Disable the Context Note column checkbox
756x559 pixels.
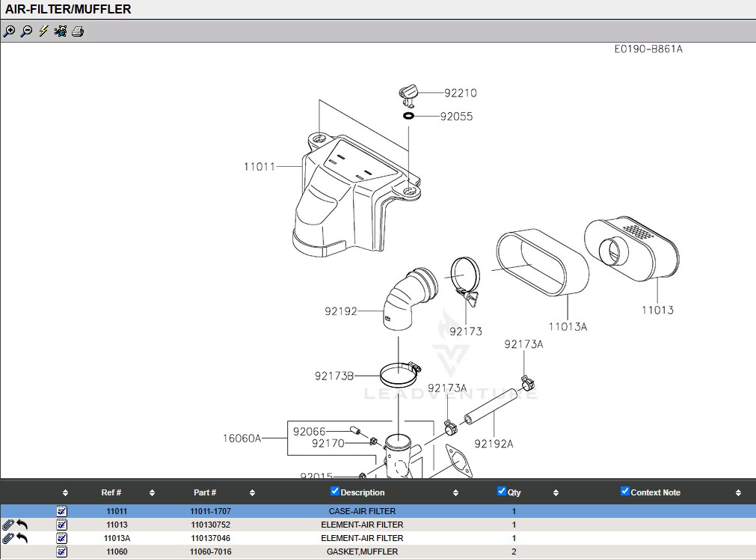(625, 492)
